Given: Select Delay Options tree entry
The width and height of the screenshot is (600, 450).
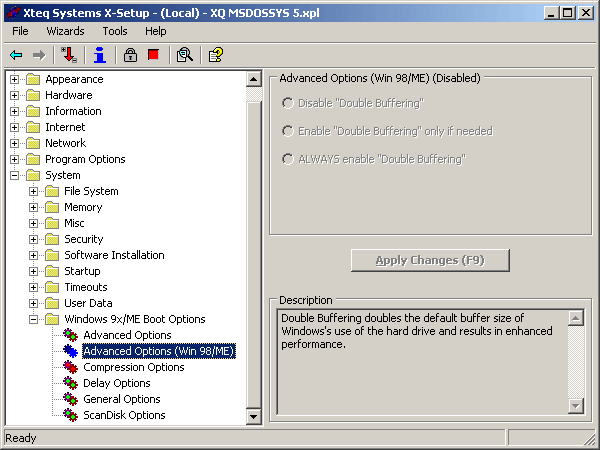Looking at the screenshot, I should 117,383.
